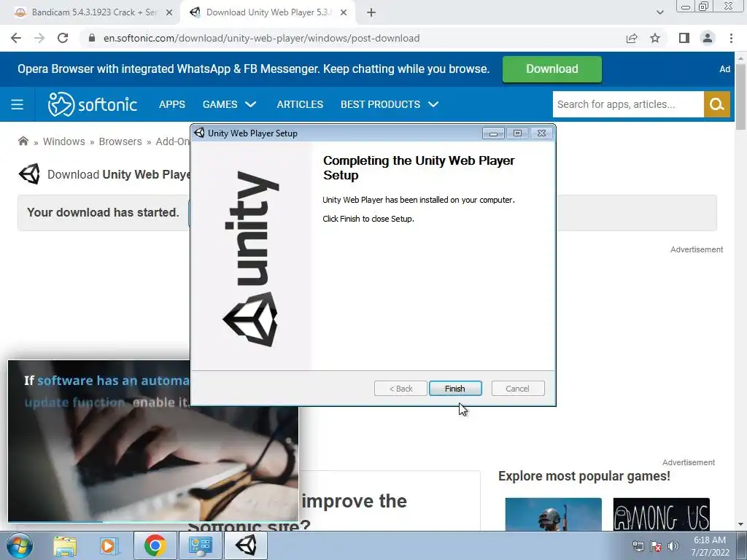Open the Browsers breadcrumb link
This screenshot has width=747, height=560.
pyautogui.click(x=120, y=141)
